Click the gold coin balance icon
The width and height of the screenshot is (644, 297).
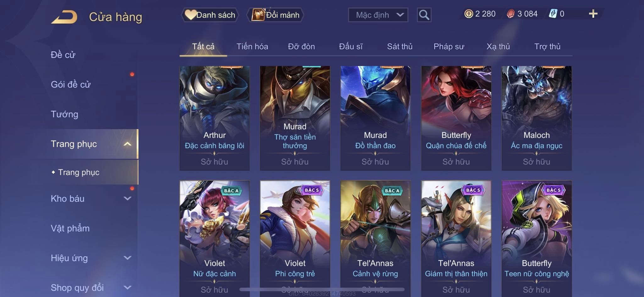click(469, 14)
